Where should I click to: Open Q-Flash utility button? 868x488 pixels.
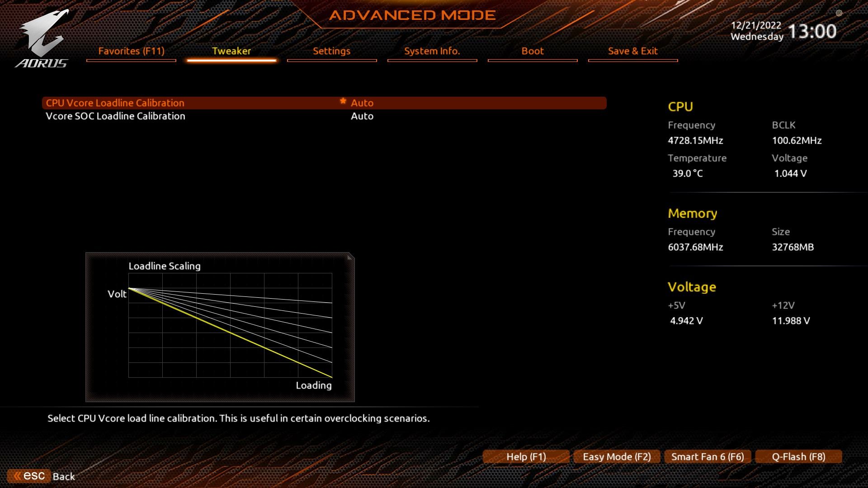(x=798, y=456)
